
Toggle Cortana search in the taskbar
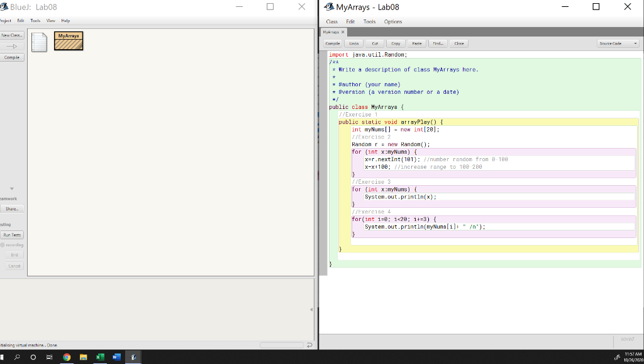[x=18, y=357]
